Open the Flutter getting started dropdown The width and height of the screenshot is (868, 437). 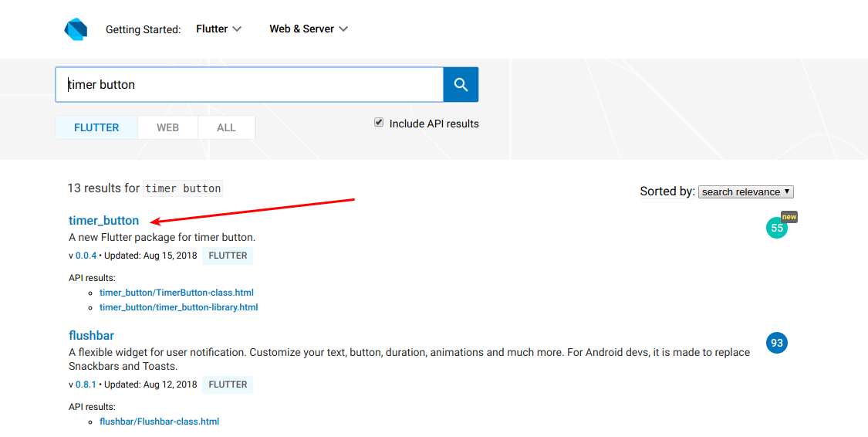coord(218,29)
